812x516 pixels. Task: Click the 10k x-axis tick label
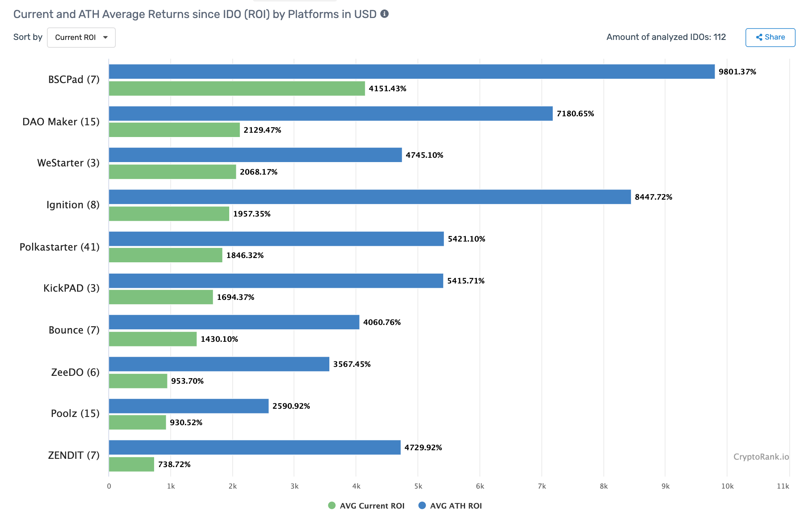pos(727,486)
